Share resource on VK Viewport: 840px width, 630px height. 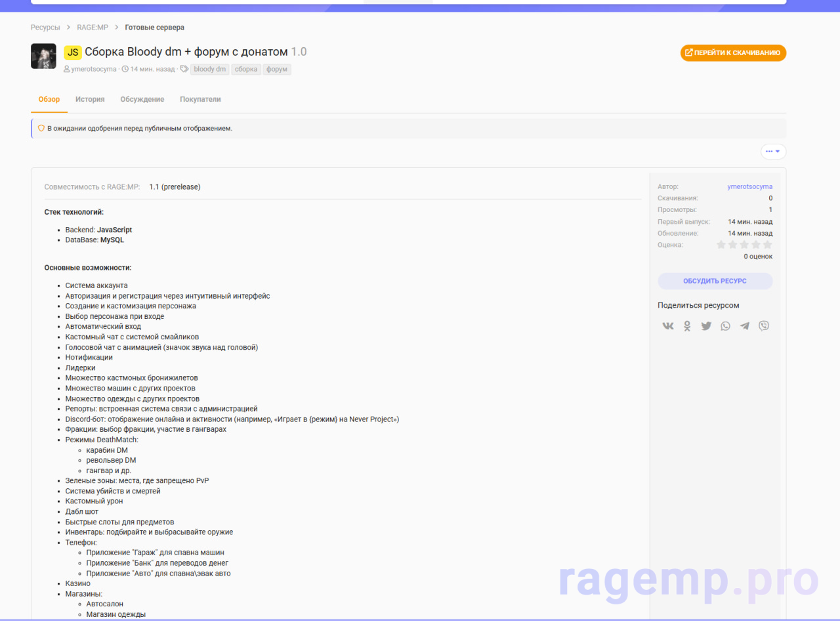tap(668, 326)
